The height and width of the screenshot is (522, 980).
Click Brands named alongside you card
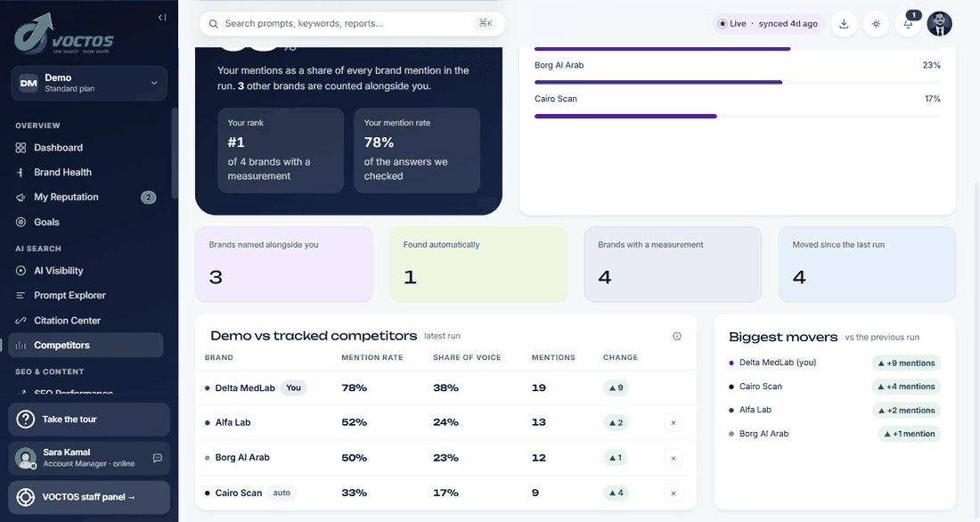coord(283,265)
